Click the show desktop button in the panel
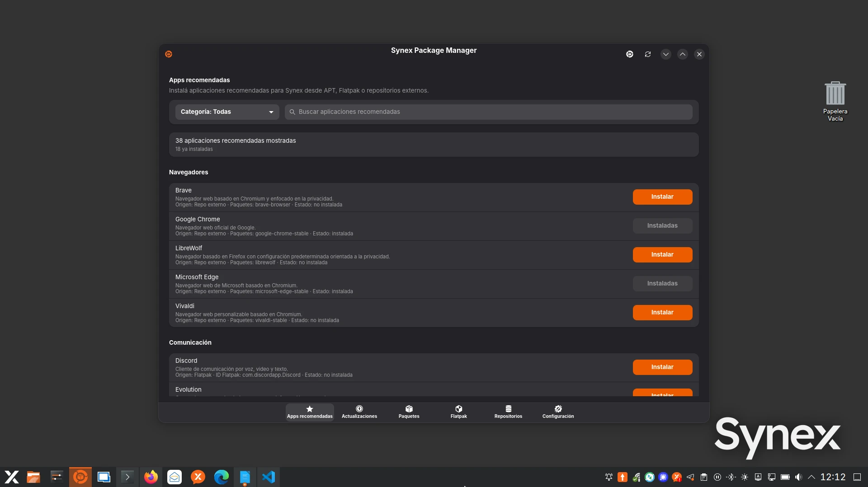 click(857, 477)
